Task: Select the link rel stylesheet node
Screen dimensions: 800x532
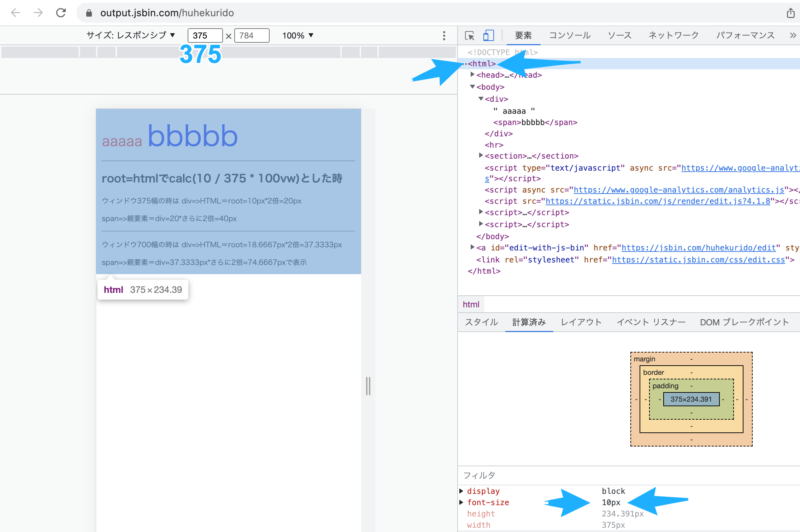Action: 635,260
